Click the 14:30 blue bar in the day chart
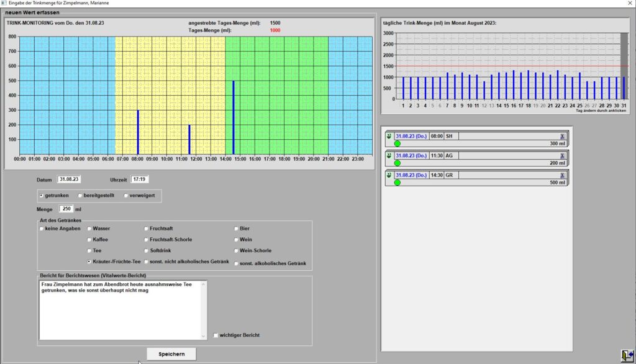This screenshot has width=636, height=364. click(x=233, y=117)
